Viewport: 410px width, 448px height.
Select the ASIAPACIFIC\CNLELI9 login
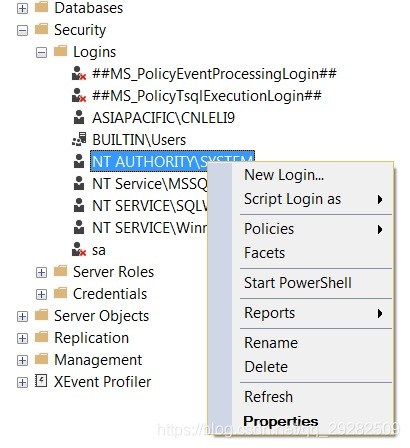163,118
